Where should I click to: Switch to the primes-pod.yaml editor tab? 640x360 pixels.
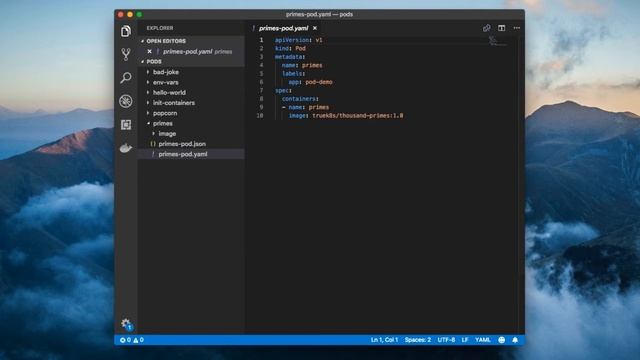(x=284, y=28)
